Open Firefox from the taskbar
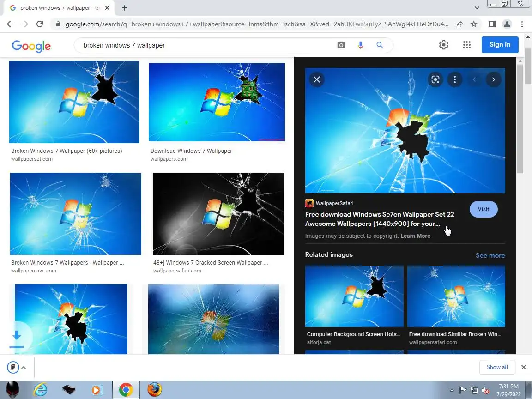The width and height of the screenshot is (532, 399). click(x=154, y=390)
